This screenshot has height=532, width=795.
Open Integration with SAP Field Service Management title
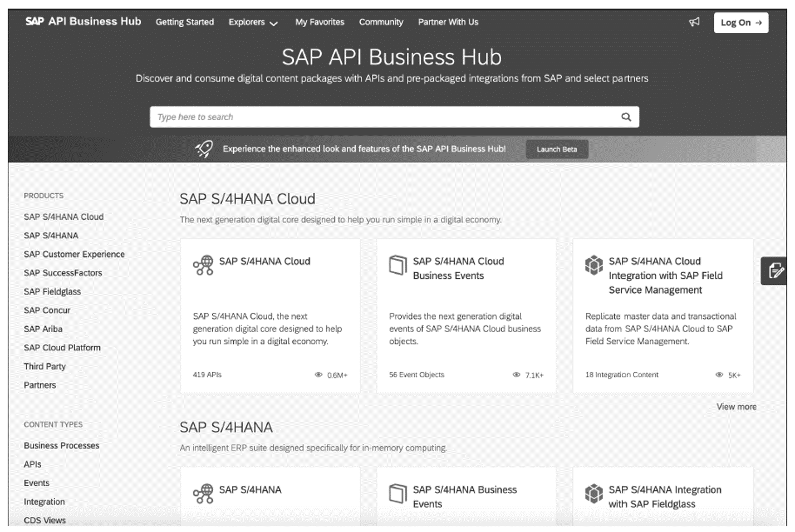tap(665, 275)
